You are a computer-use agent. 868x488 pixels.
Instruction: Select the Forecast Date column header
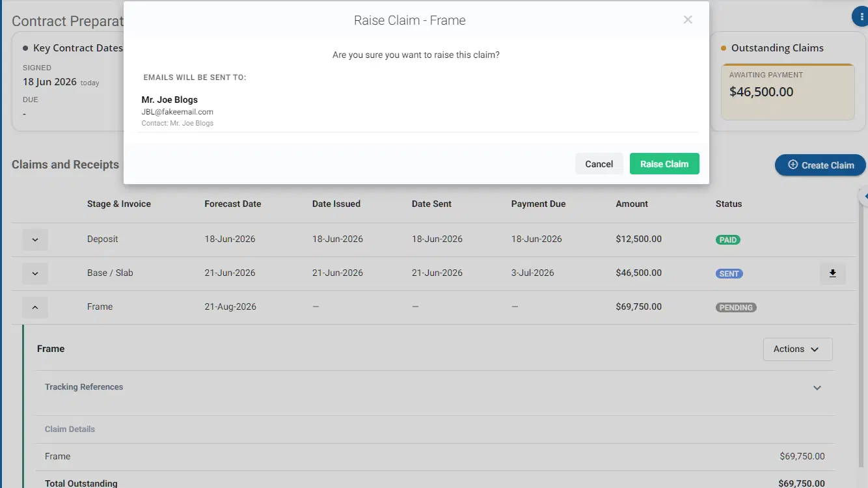233,204
